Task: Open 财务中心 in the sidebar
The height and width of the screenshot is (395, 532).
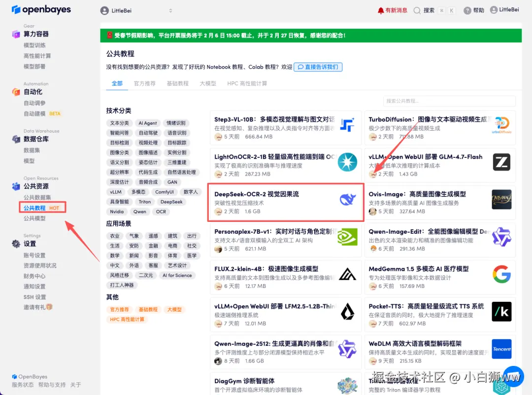Action: [x=34, y=276]
